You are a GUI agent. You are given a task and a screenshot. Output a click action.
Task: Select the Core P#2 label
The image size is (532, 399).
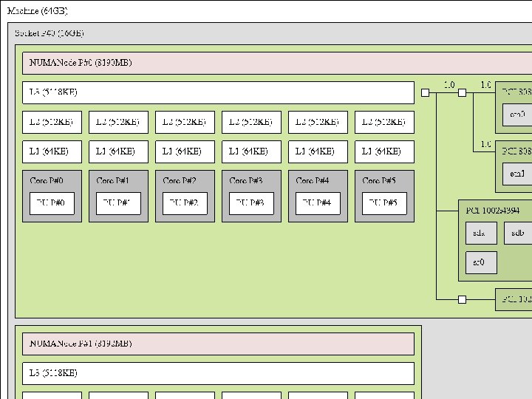click(x=180, y=180)
